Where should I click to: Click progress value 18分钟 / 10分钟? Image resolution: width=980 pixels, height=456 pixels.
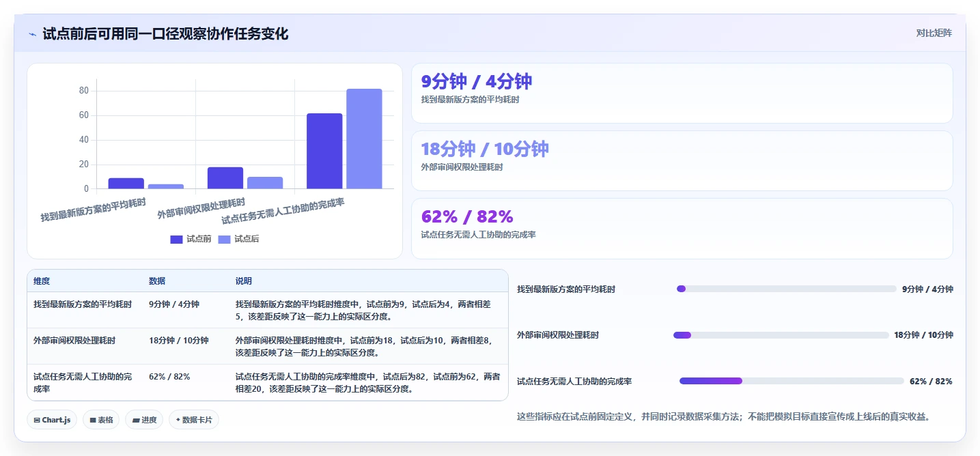(x=923, y=335)
